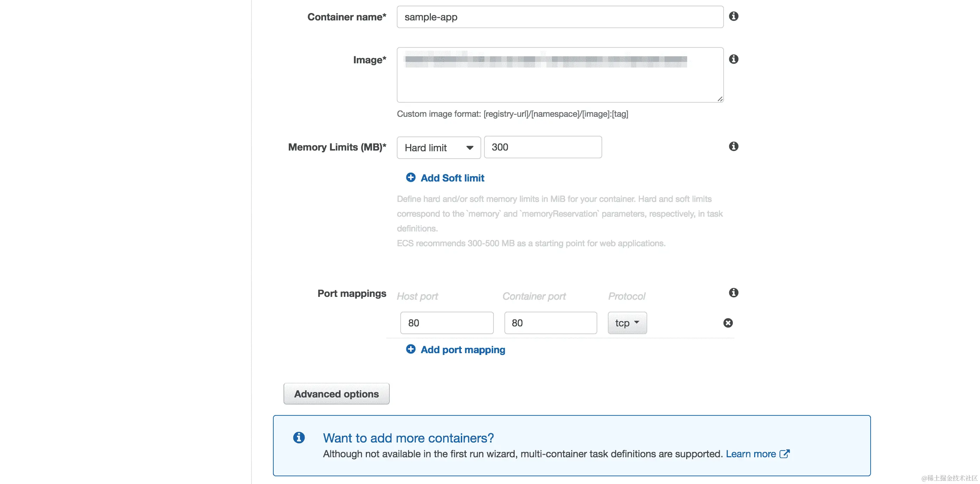This screenshot has height=484, width=980.
Task: Click the Container port input field
Action: point(550,323)
